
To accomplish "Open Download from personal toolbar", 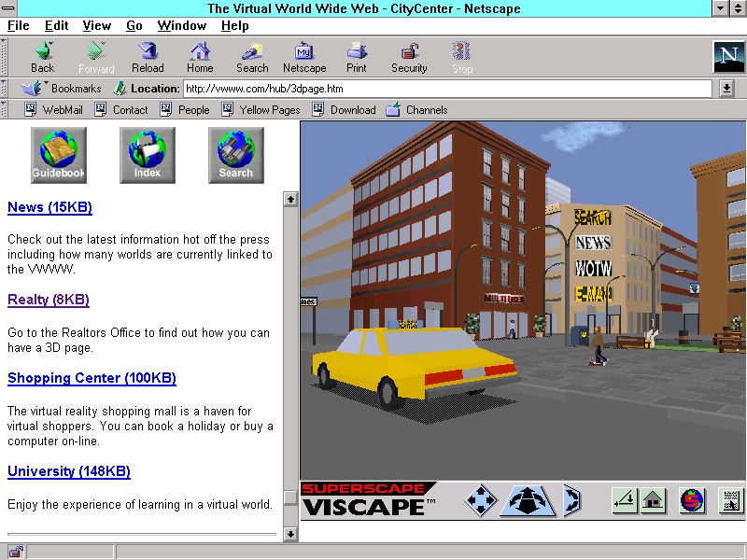I will point(344,110).
